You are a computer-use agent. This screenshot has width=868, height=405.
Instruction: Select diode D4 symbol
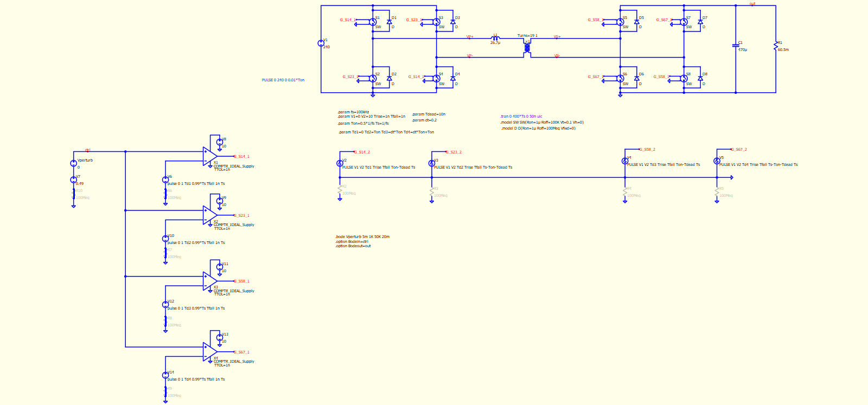pos(453,79)
